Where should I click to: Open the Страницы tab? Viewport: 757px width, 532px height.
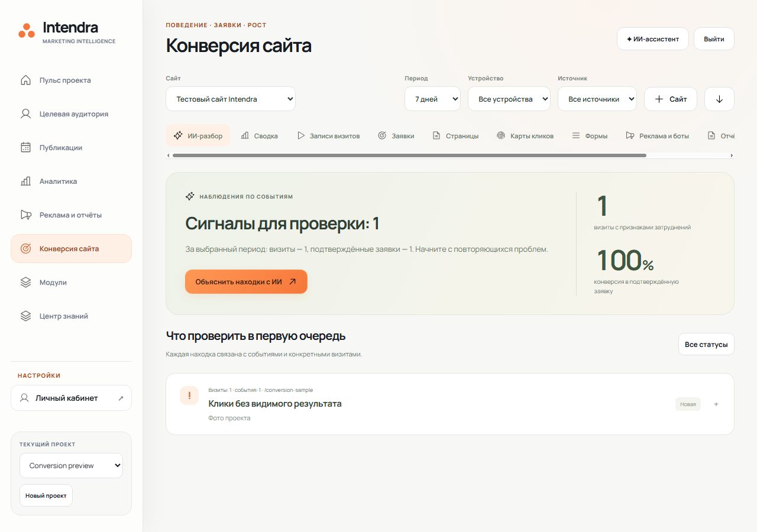(x=455, y=136)
